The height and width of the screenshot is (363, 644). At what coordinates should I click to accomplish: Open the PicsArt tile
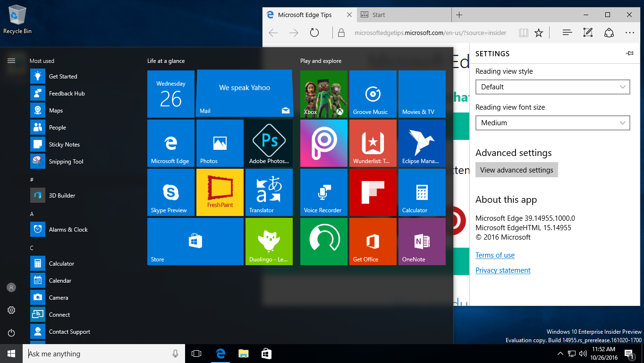324,143
